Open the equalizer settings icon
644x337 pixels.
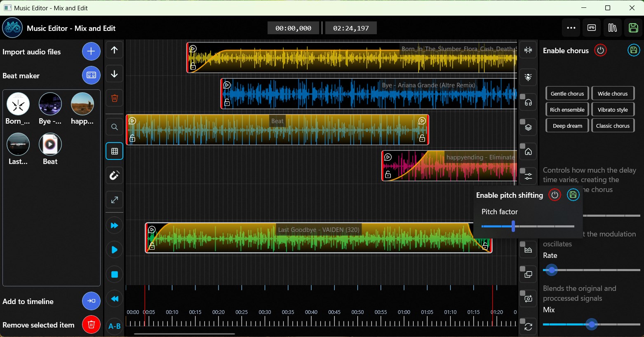point(528,176)
